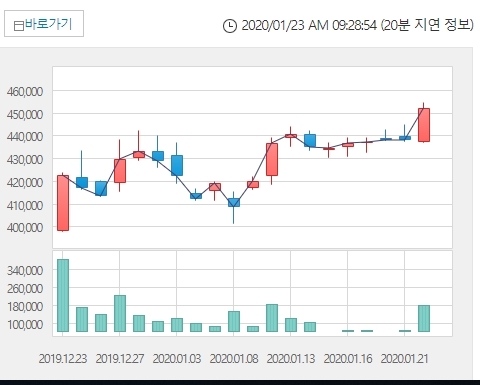Image resolution: width=480 pixels, height=385 pixels.
Task: Click the 2020.01.21 date label
Action: 404,359
